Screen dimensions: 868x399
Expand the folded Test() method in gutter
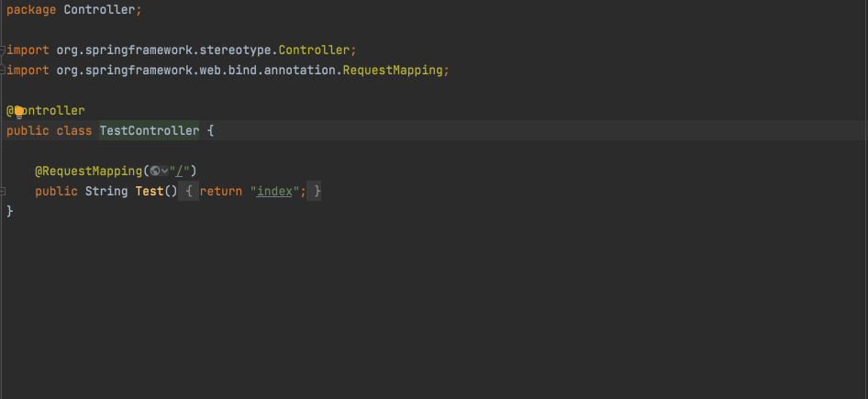(3, 191)
